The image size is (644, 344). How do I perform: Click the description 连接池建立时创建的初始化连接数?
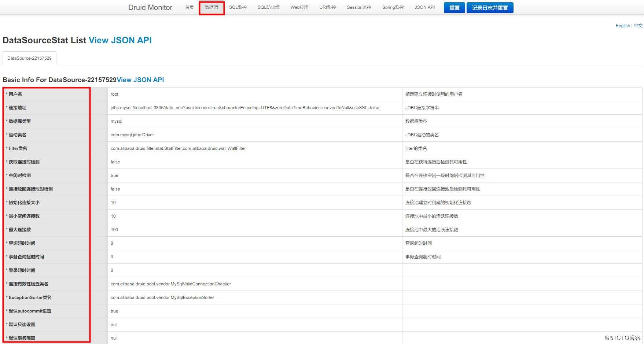click(x=438, y=203)
